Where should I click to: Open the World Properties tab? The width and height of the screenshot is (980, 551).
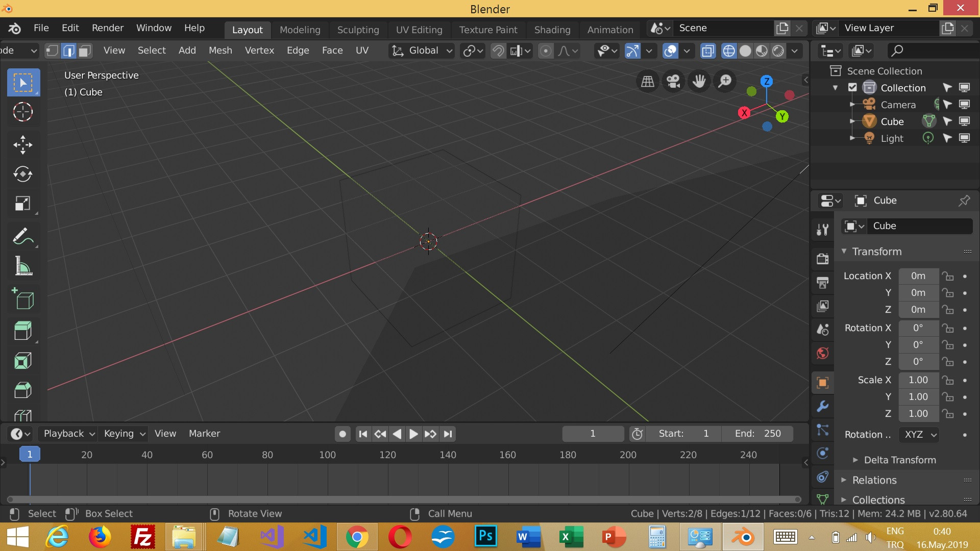(823, 353)
